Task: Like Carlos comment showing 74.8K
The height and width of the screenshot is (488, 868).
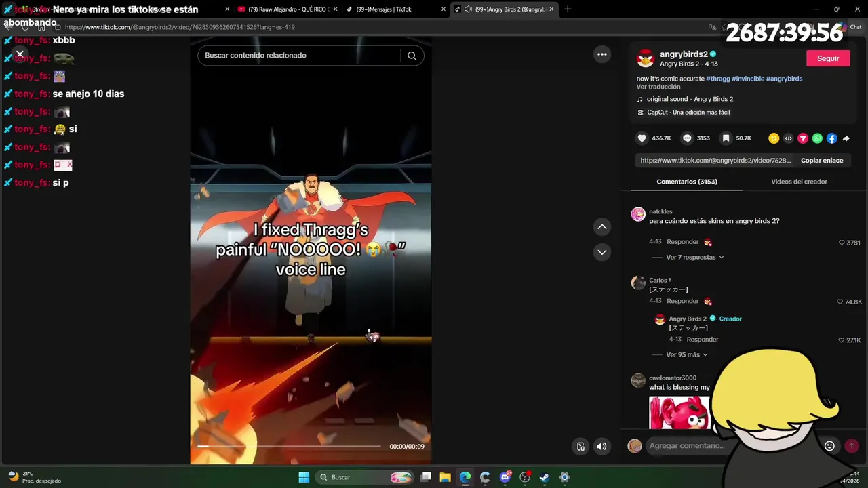Action: (840, 302)
